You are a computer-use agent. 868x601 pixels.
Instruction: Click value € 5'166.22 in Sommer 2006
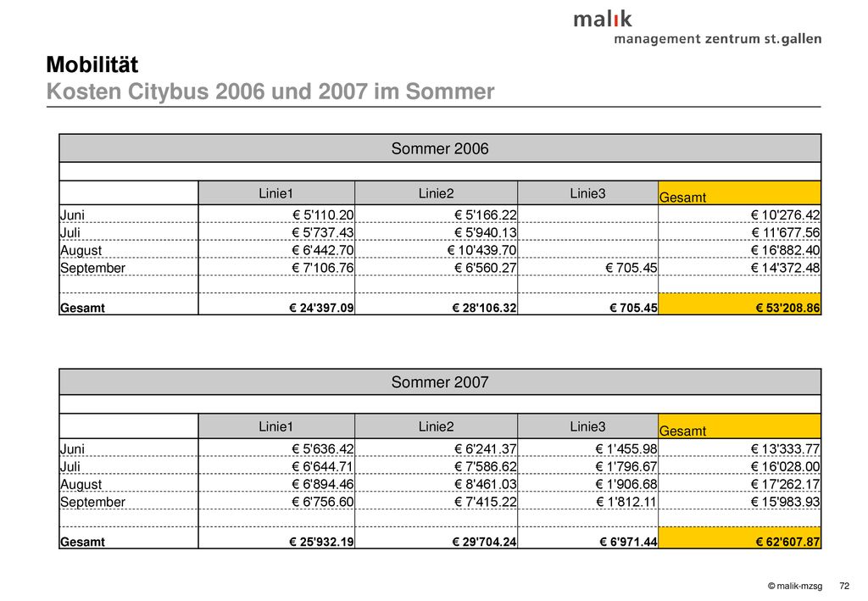coord(486,214)
